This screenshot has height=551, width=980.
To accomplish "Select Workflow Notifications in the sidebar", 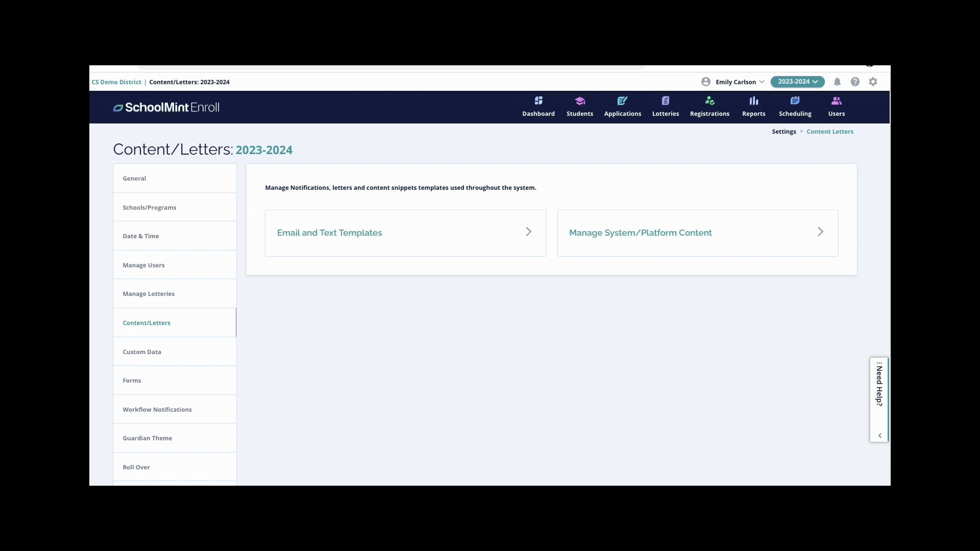I will pyautogui.click(x=175, y=409).
